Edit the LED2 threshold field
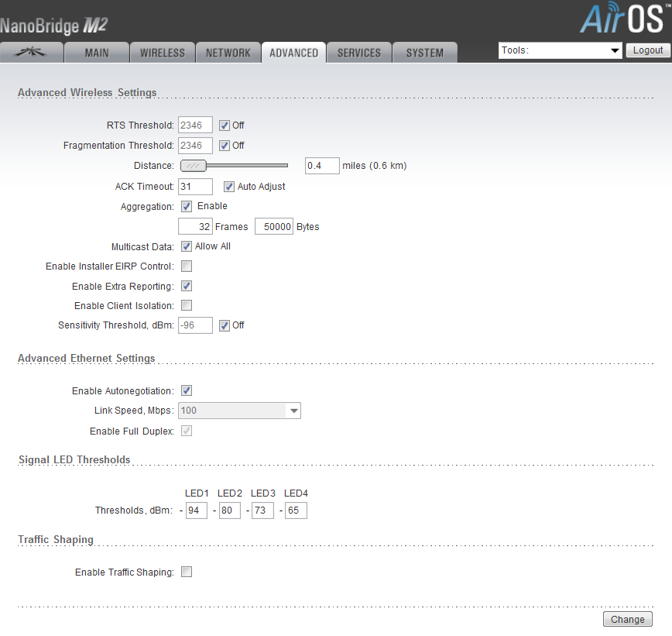Viewport: 672px width, 636px height. [230, 511]
